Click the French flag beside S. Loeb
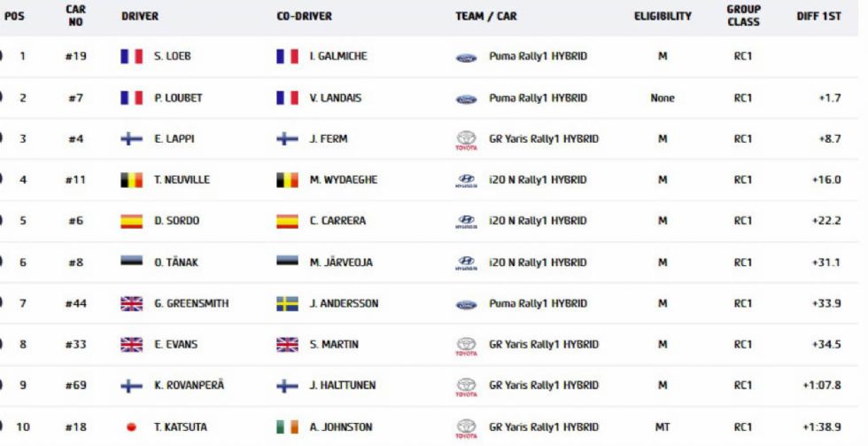 (132, 57)
